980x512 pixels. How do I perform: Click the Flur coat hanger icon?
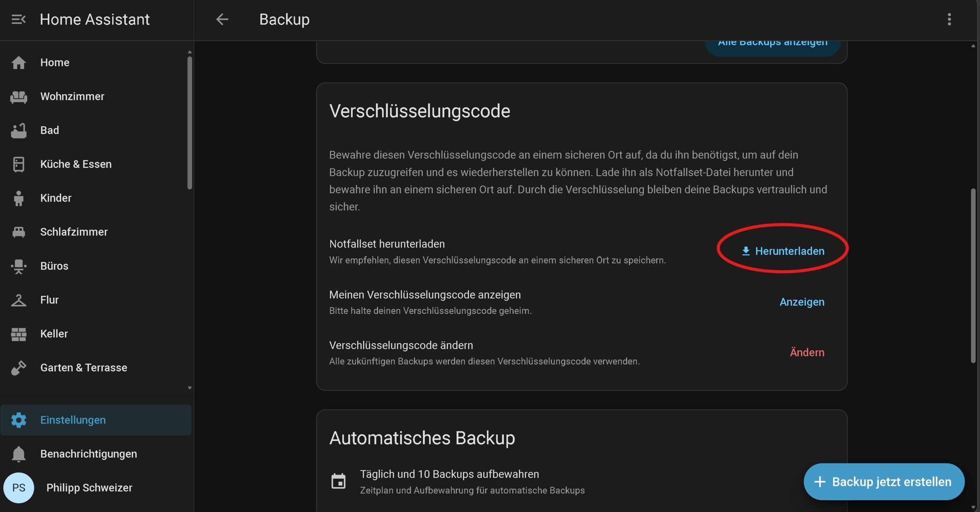point(18,300)
